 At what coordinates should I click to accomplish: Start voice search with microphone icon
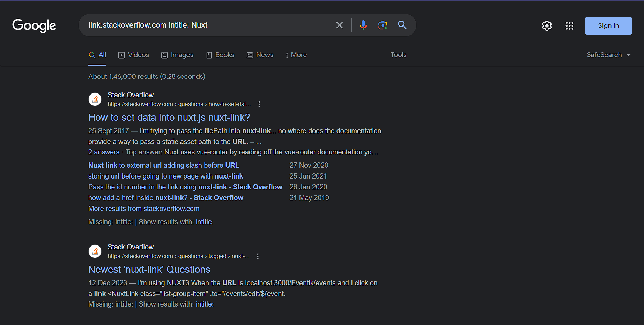point(363,25)
